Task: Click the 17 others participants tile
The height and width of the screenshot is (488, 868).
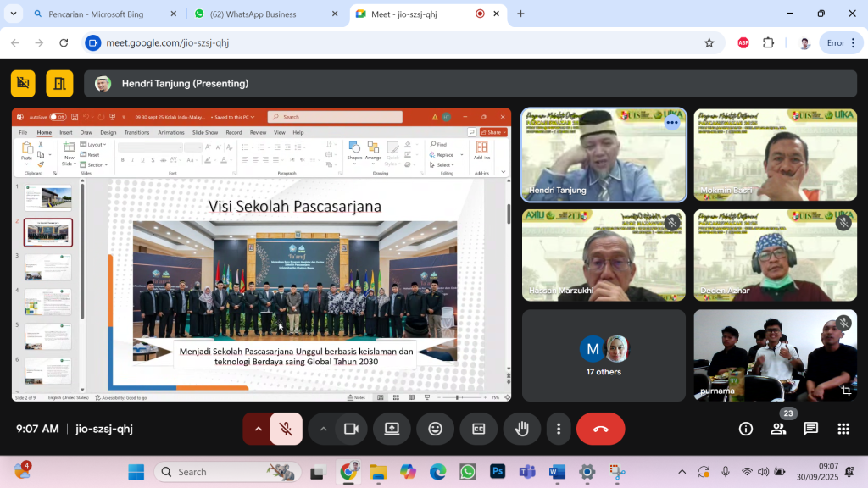Action: tap(604, 355)
